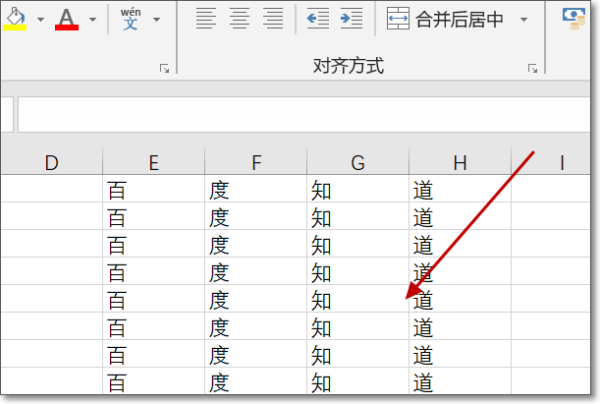The height and width of the screenshot is (404, 600).
Task: Center text horizontally in the cell
Action: 239,19
